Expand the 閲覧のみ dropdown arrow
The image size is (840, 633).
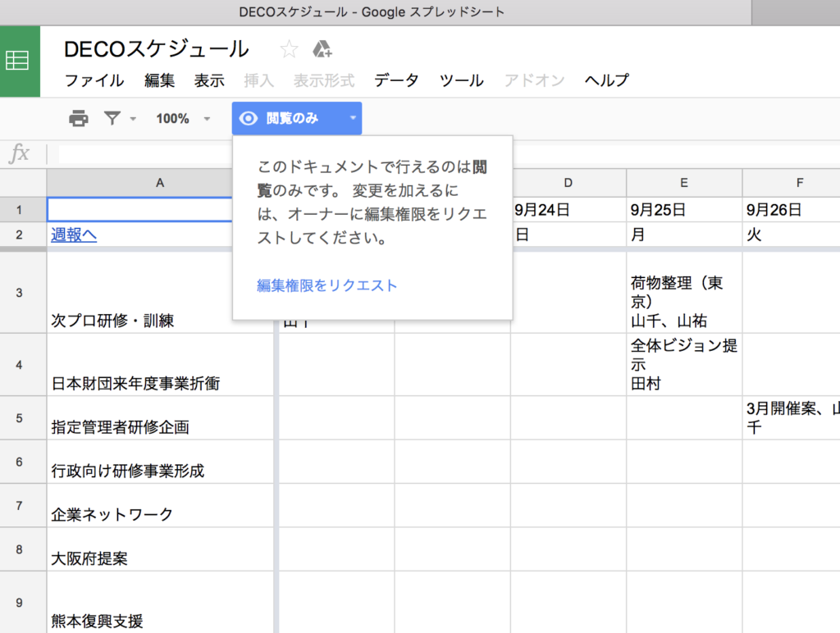click(353, 118)
